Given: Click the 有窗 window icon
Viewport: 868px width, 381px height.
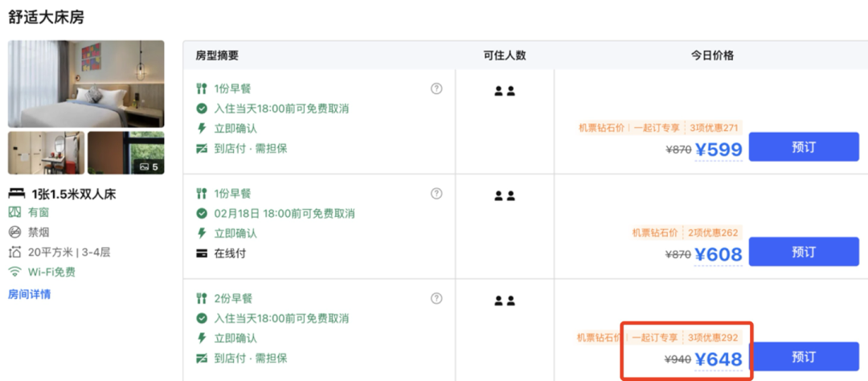Looking at the screenshot, I should 14,212.
